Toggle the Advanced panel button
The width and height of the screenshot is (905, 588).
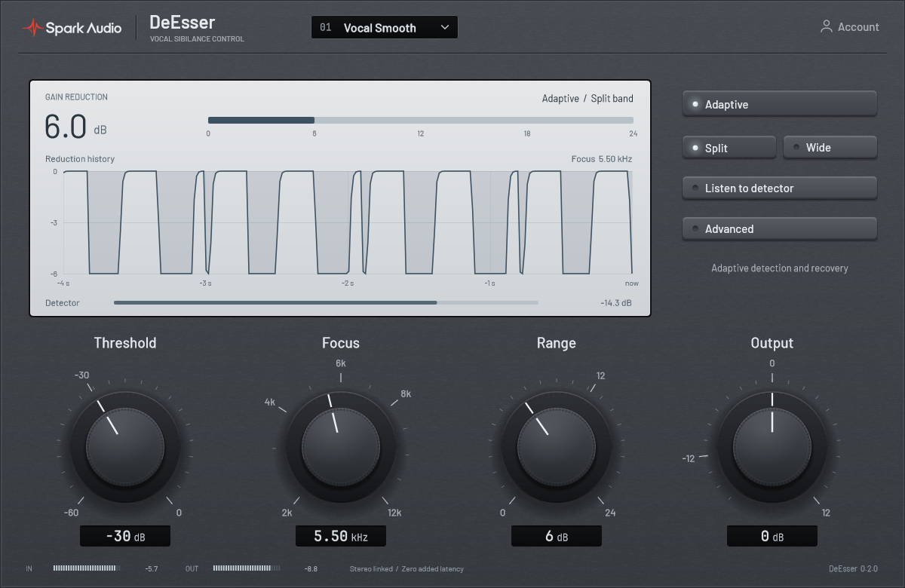780,228
